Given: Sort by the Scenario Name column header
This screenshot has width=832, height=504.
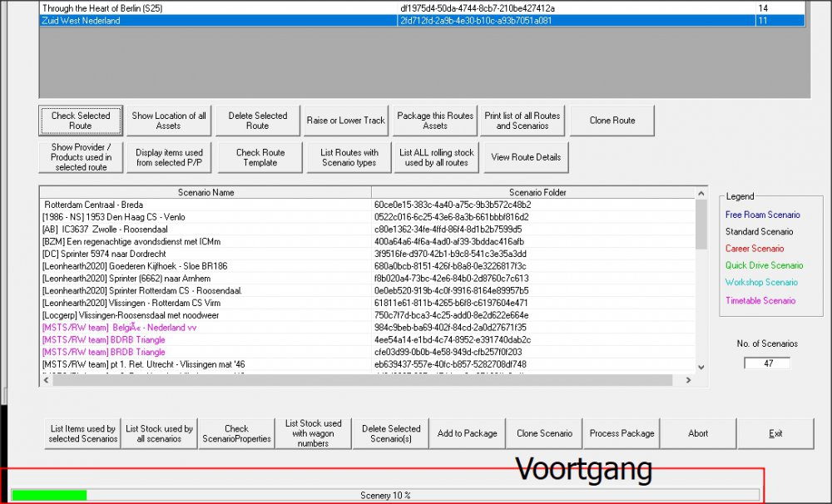Looking at the screenshot, I should point(206,192).
